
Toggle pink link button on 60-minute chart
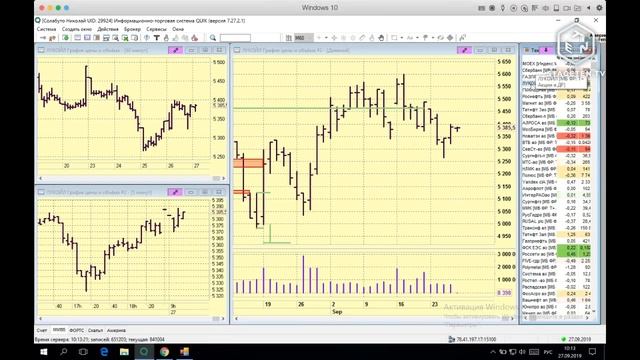(x=176, y=50)
